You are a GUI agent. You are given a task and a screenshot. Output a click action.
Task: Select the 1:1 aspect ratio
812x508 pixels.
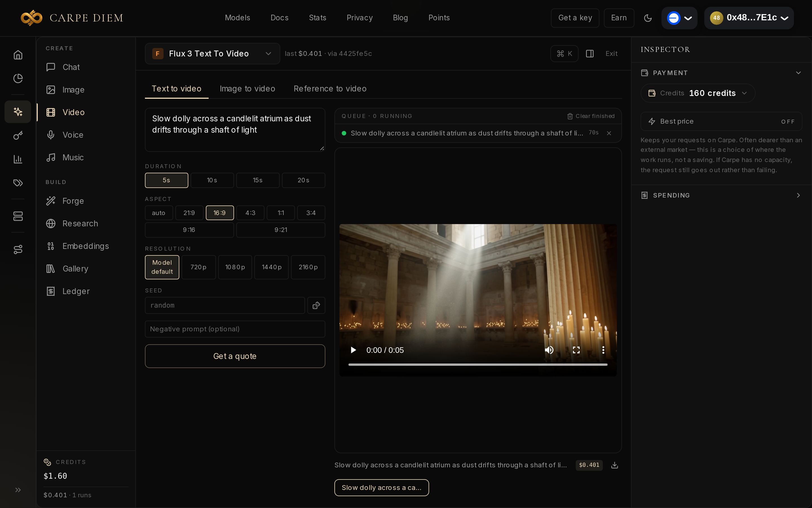coord(281,213)
